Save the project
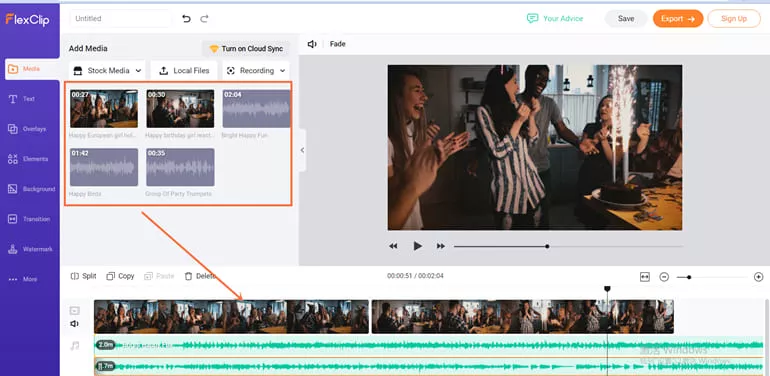 pos(626,19)
